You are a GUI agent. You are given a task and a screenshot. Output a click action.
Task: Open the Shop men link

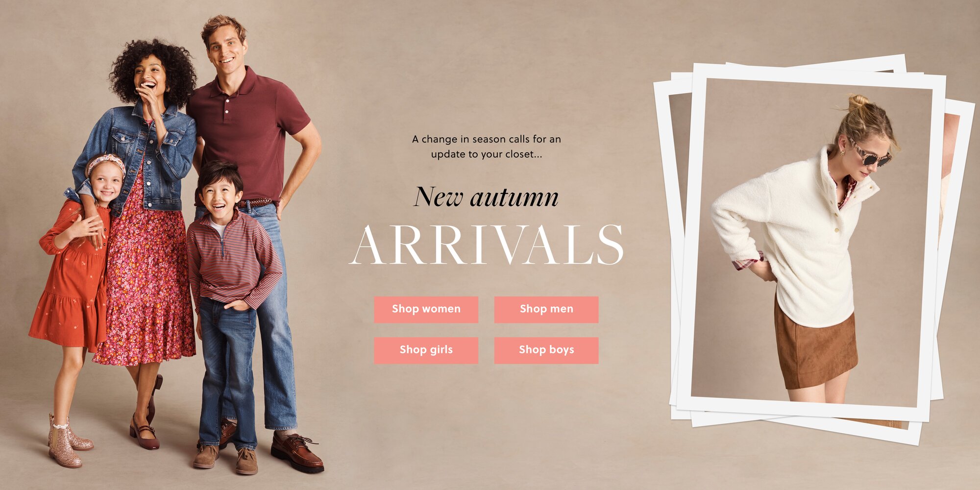click(x=546, y=309)
